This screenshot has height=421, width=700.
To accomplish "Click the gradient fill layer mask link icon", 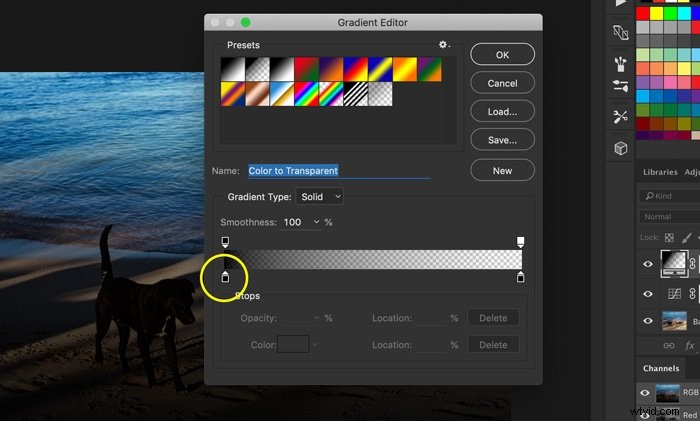I will [692, 263].
